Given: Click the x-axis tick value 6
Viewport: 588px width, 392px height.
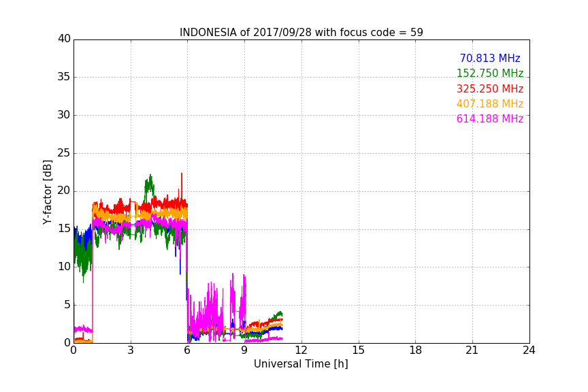Looking at the screenshot, I should (x=188, y=350).
